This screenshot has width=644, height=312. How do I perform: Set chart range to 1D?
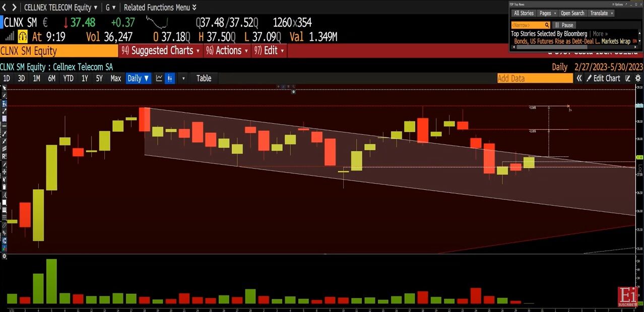click(7, 78)
